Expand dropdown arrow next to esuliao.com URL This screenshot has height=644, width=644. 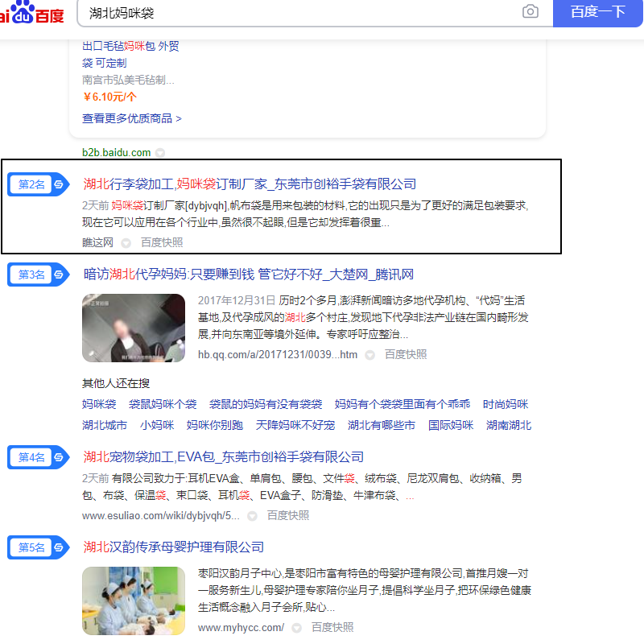coord(252,516)
